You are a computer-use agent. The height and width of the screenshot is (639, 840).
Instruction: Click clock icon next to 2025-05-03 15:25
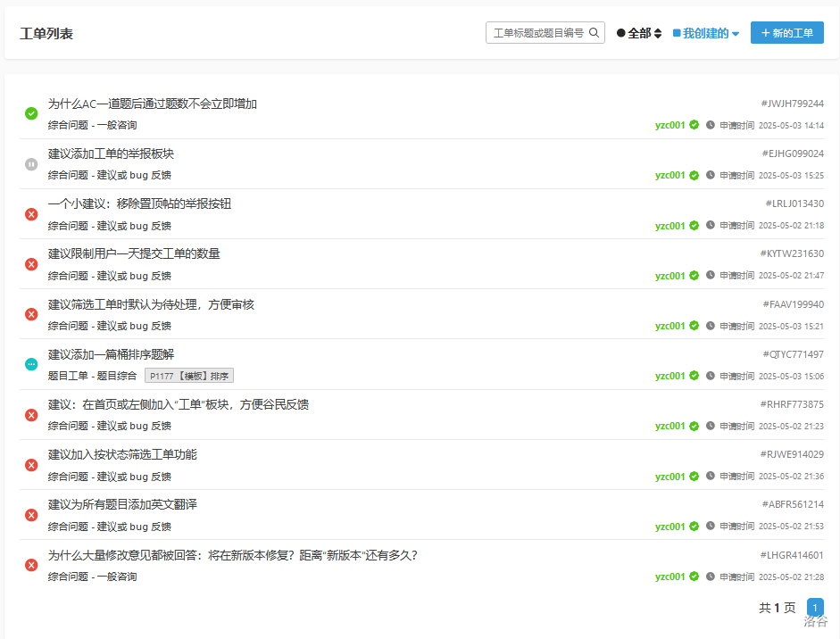pyautogui.click(x=711, y=175)
